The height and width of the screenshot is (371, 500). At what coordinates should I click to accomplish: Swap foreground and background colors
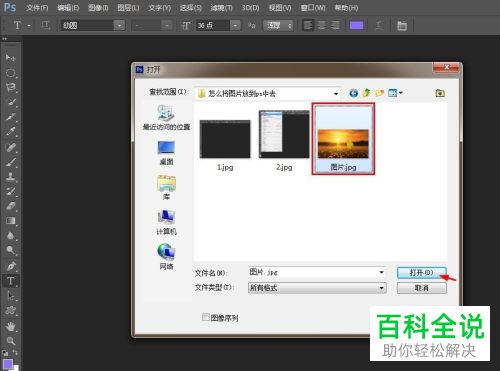tap(15, 352)
